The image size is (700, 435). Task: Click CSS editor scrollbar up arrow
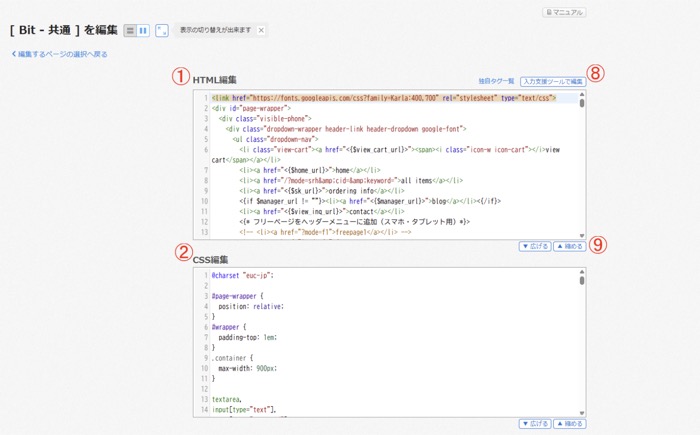coord(582,271)
